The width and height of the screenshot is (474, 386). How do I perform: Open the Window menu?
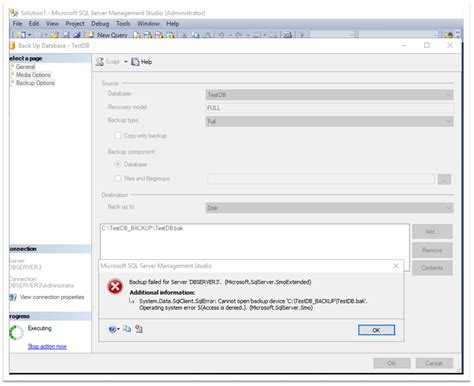point(148,24)
